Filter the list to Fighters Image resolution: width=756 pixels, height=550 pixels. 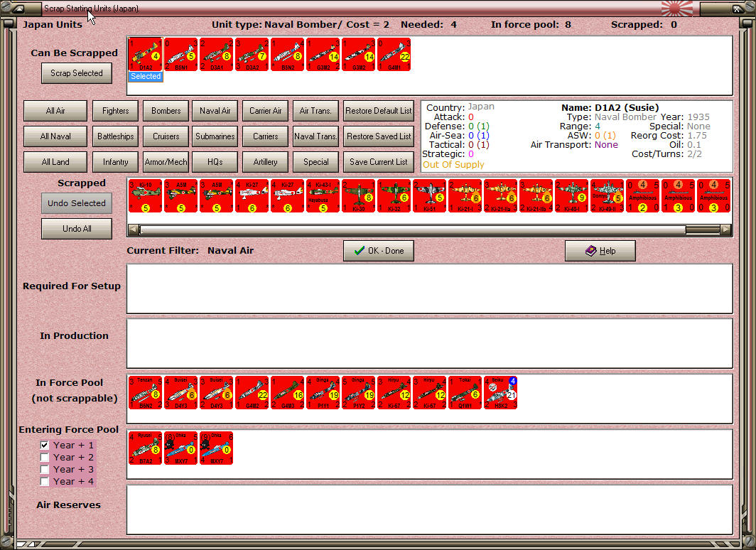[116, 111]
